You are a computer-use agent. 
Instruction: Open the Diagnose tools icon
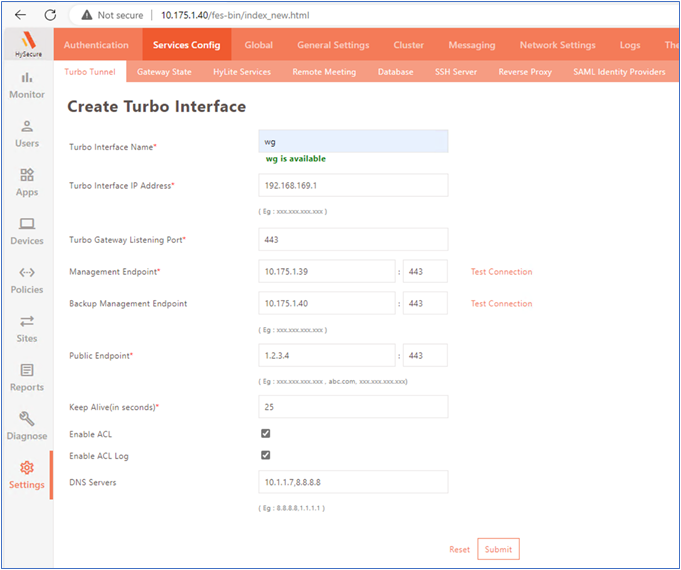[26, 426]
